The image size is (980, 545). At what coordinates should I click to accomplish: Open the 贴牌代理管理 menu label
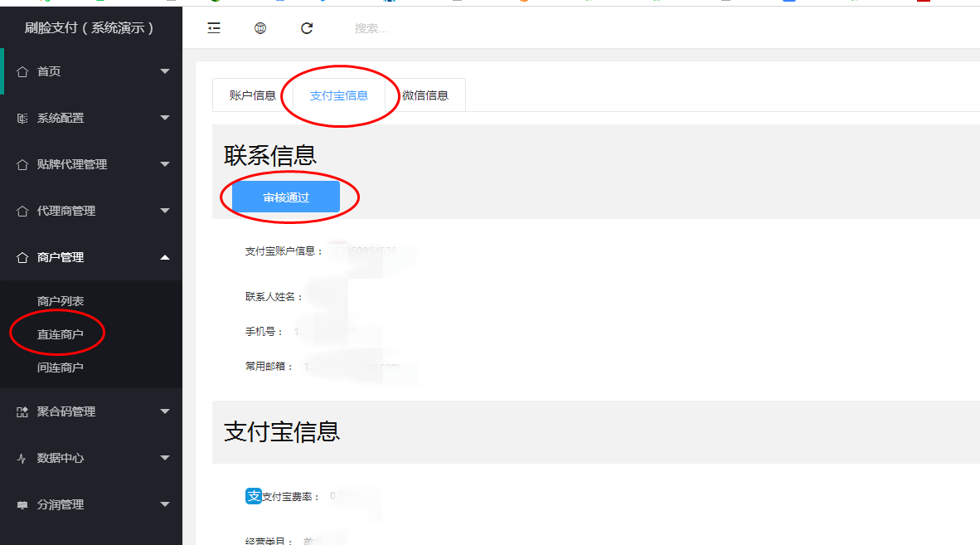pyautogui.click(x=72, y=164)
